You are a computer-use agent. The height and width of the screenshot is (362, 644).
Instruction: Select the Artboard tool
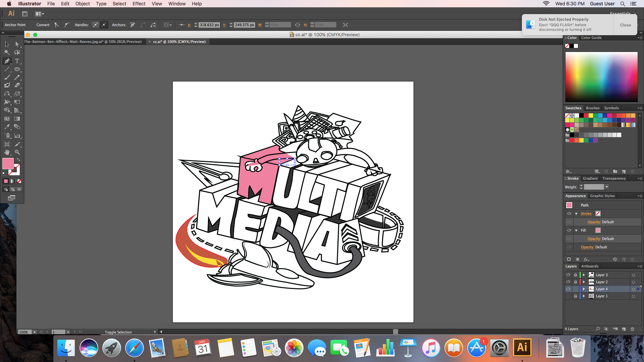(x=7, y=144)
